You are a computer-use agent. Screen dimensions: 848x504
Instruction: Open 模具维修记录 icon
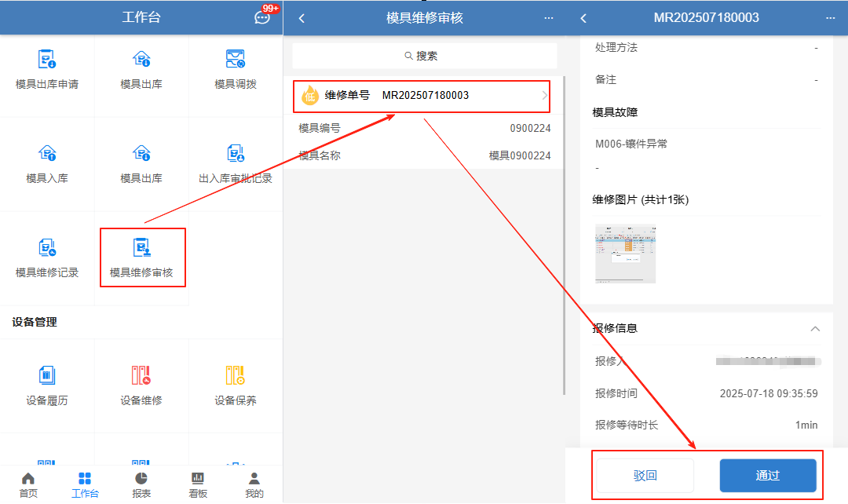pyautogui.click(x=47, y=258)
